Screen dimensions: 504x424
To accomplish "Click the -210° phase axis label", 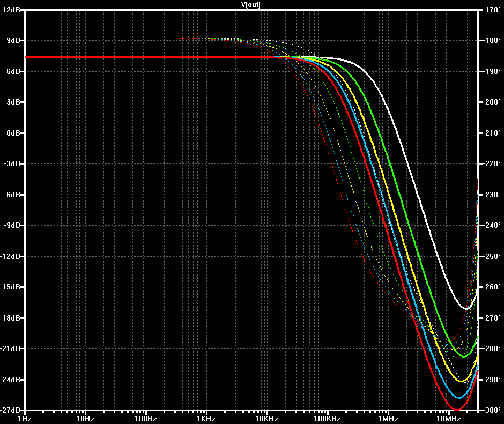I will pyautogui.click(x=492, y=133).
